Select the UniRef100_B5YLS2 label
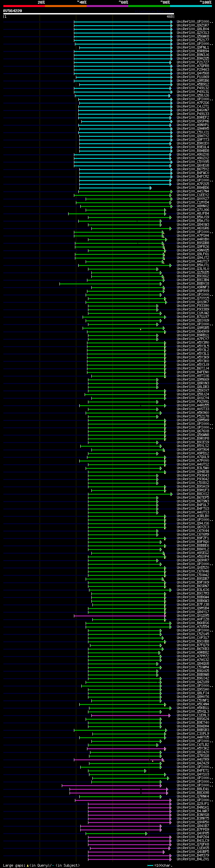The height and width of the screenshot is (868, 215). click(193, 446)
